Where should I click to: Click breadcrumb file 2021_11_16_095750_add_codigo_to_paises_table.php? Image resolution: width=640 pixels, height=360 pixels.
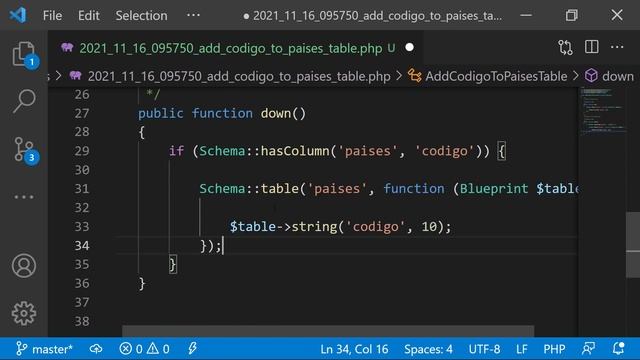(239, 76)
